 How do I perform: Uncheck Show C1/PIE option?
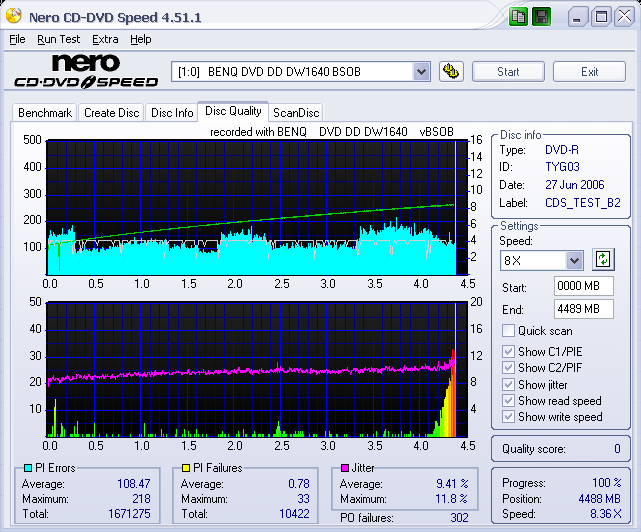(509, 351)
